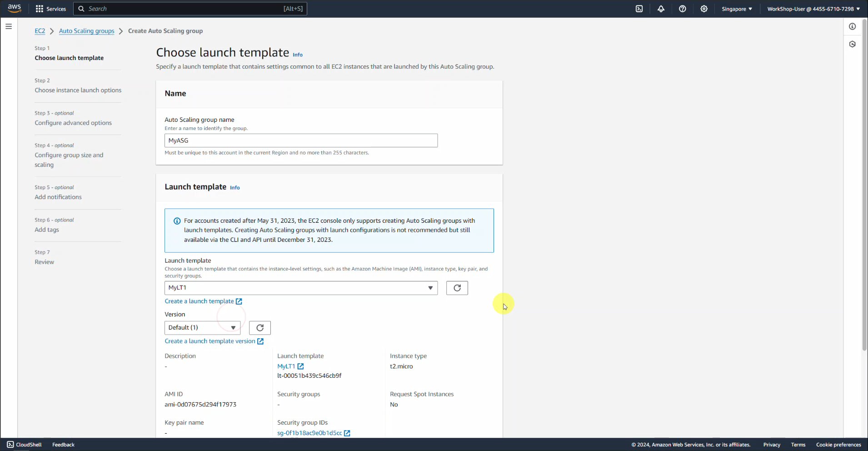Click the AWS logo home icon
Viewport: 868px width, 451px height.
[15, 9]
